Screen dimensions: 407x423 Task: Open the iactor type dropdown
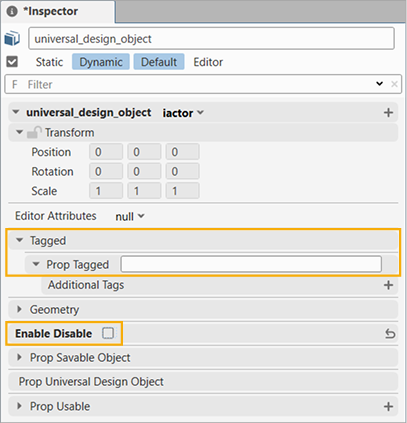point(183,113)
